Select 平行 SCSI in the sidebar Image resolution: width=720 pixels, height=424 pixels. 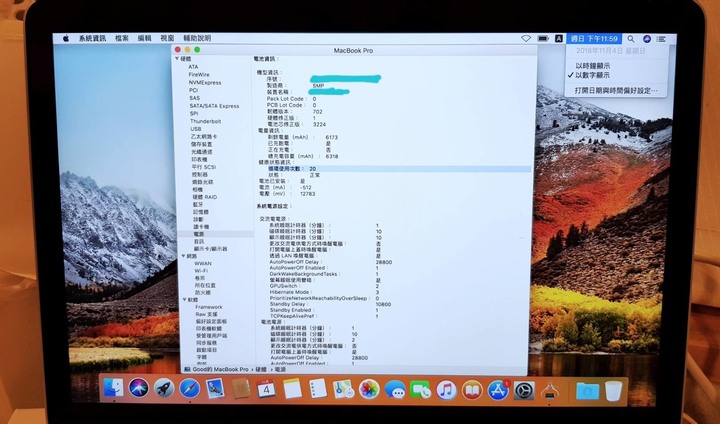coord(204,167)
